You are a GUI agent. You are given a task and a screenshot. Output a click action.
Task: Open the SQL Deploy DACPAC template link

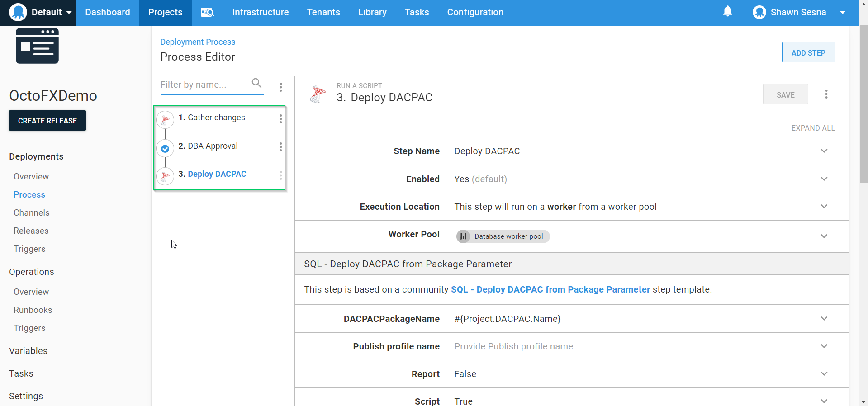point(550,289)
